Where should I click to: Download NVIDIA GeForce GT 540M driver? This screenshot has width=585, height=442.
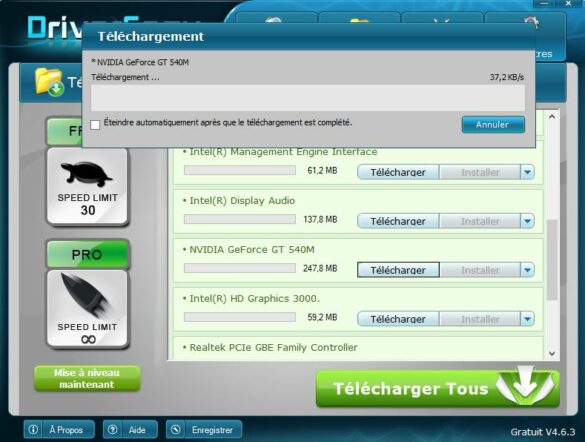point(398,270)
